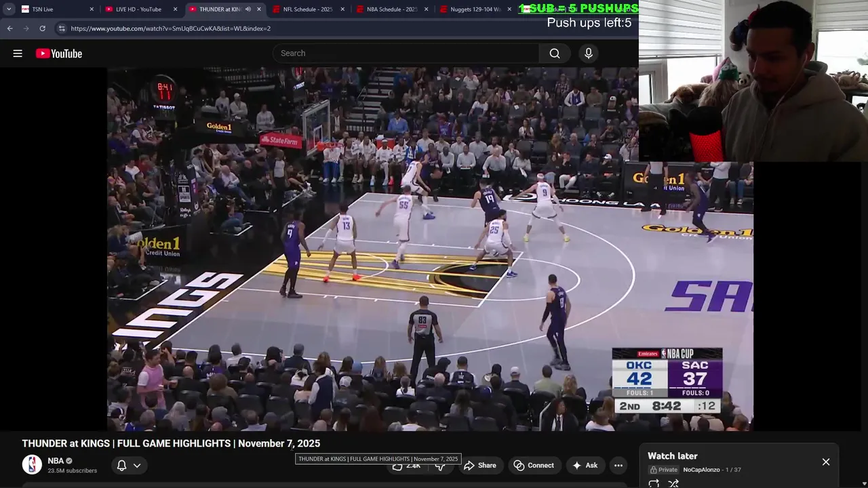Focus the YouTube search field
This screenshot has width=868, height=488.
407,54
